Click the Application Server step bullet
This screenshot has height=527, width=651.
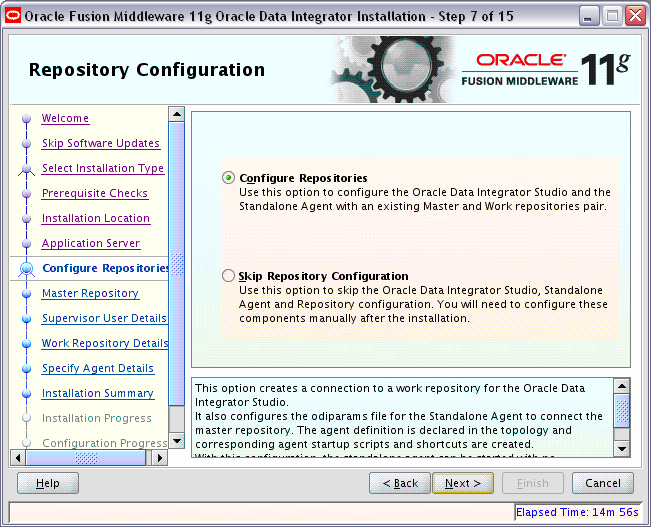27,243
